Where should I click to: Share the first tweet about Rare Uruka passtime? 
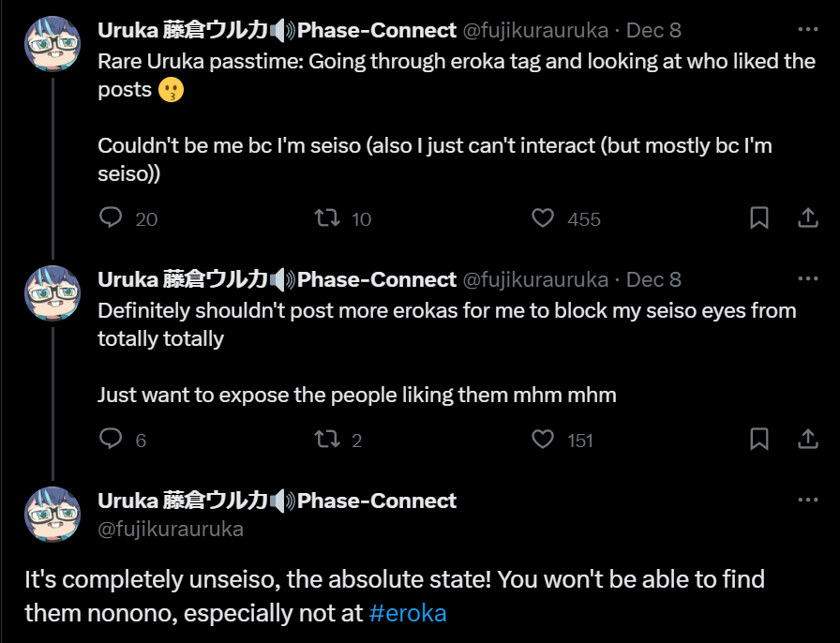tap(807, 218)
